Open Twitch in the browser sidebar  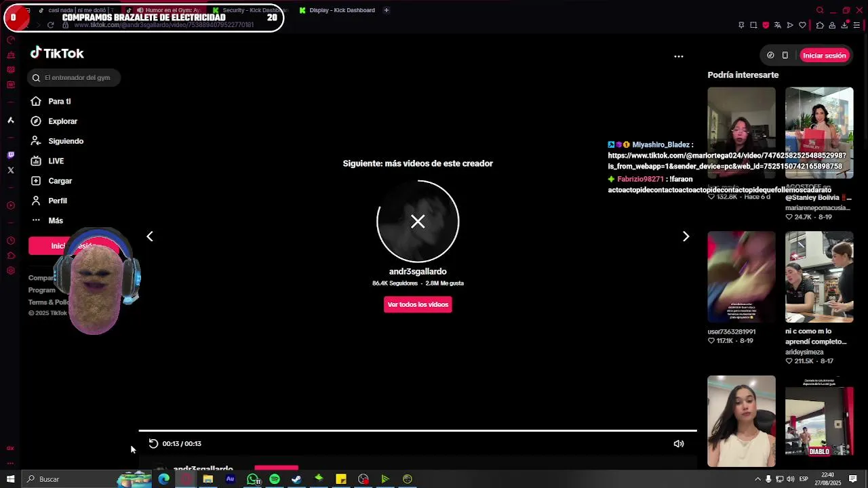tap(11, 155)
